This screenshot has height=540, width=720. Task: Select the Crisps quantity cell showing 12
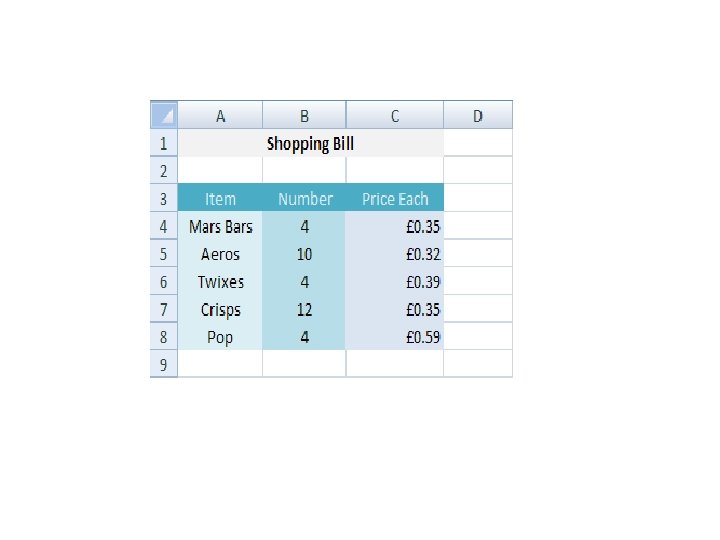point(304,309)
